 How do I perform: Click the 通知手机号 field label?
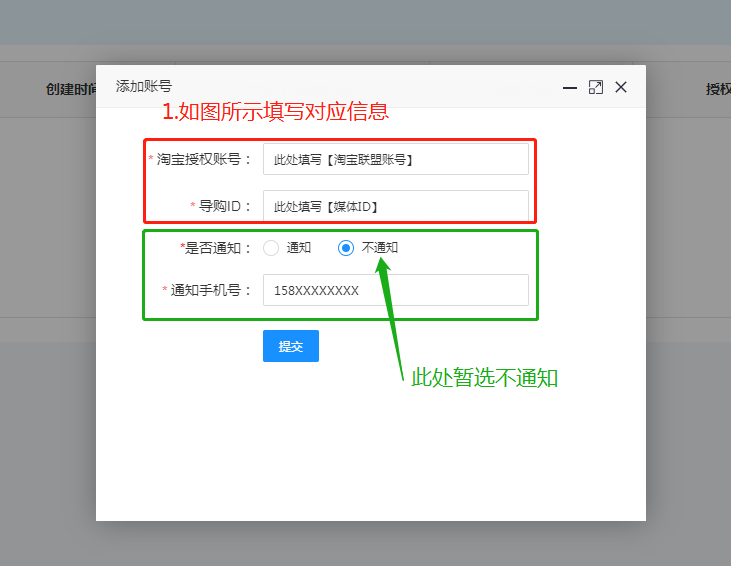click(x=211, y=291)
